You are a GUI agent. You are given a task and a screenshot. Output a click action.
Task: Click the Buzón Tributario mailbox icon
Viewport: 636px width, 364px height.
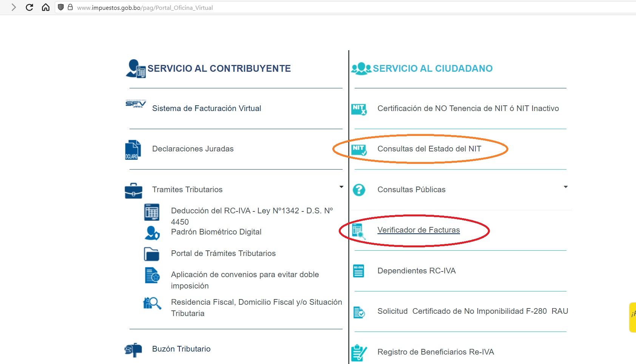[x=133, y=350]
